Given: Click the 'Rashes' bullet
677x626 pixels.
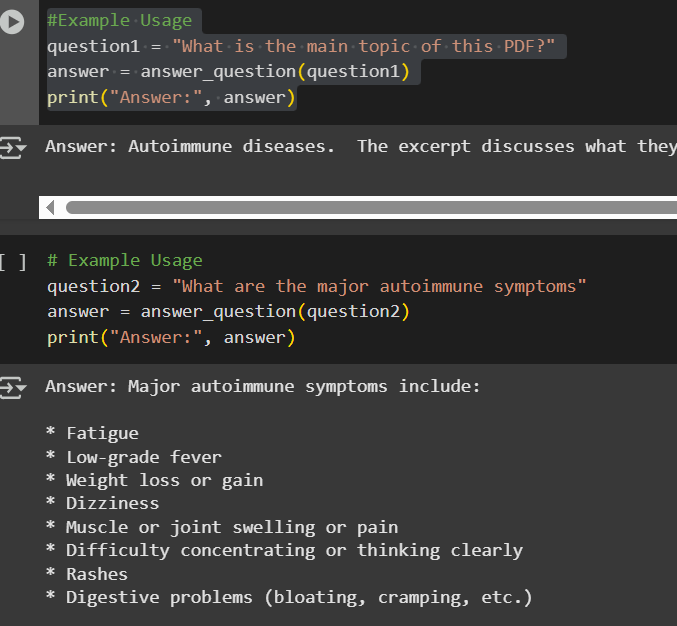Looking at the screenshot, I should [x=87, y=574].
